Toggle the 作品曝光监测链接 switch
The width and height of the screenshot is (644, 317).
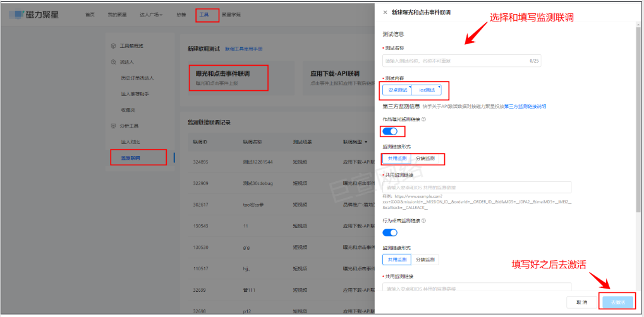pos(390,131)
